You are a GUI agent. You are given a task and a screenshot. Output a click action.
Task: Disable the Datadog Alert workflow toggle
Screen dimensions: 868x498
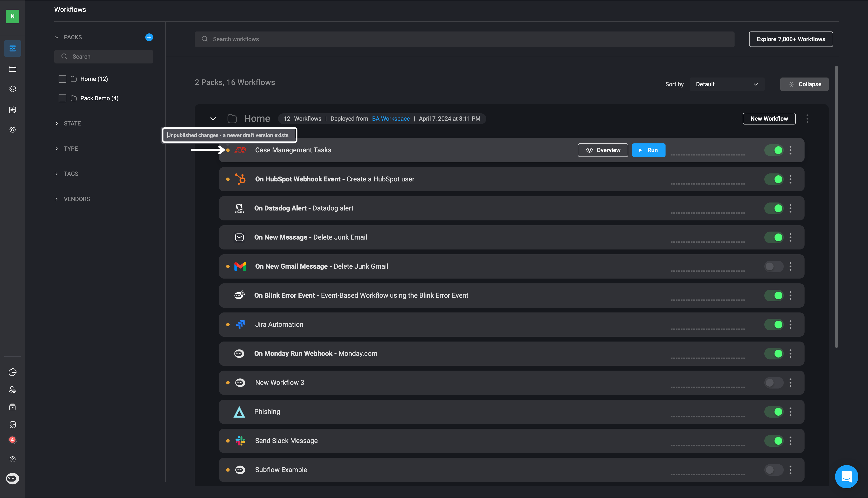click(774, 208)
